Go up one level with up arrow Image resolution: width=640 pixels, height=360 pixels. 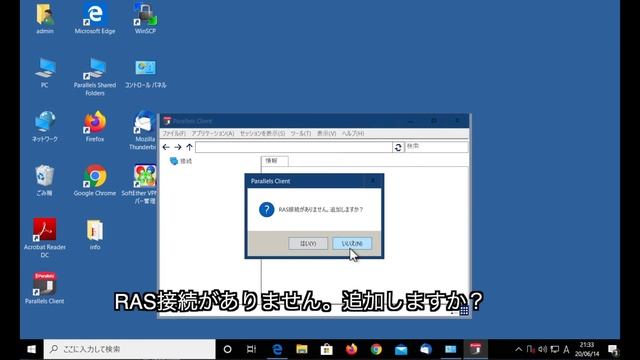point(189,147)
